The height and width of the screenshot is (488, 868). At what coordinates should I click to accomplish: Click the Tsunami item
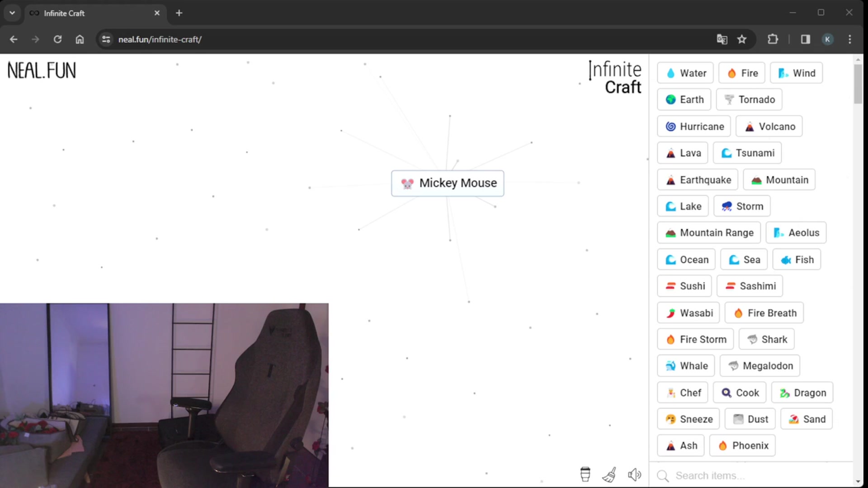(x=747, y=153)
